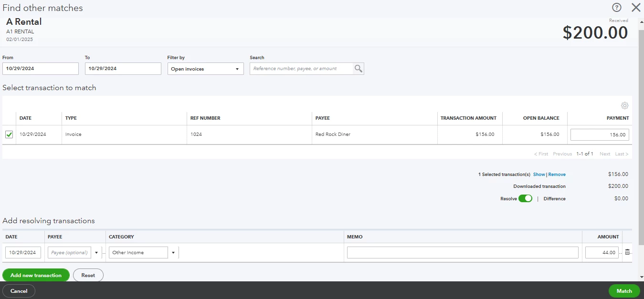
Task: Close the Find other matches dialog
Action: click(636, 7)
